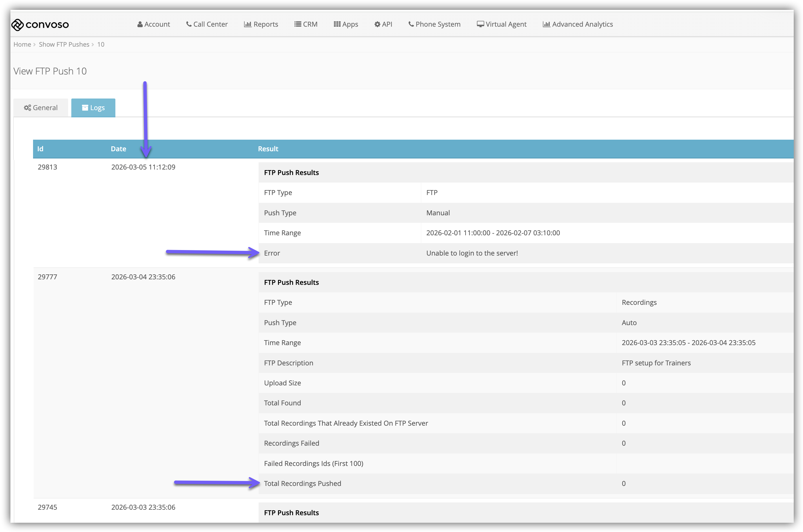The width and height of the screenshot is (803, 532).
Task: Click the Phone System phone icon
Action: pos(411,24)
